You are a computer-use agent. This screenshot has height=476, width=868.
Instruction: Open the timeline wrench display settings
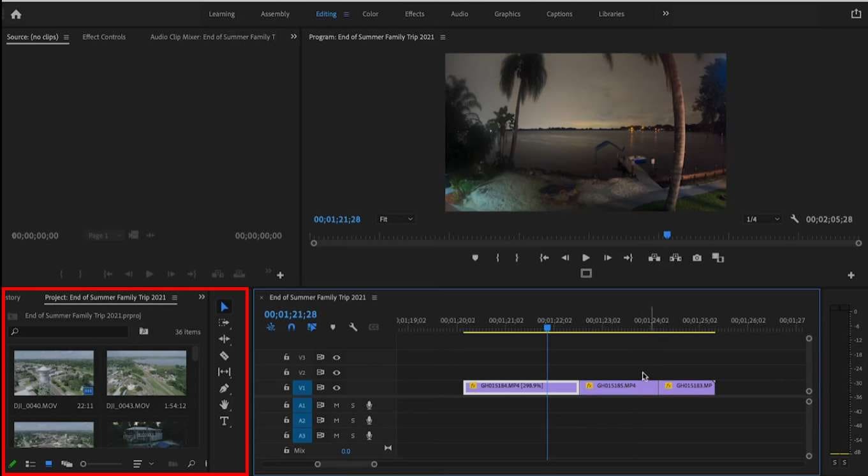pyautogui.click(x=353, y=327)
